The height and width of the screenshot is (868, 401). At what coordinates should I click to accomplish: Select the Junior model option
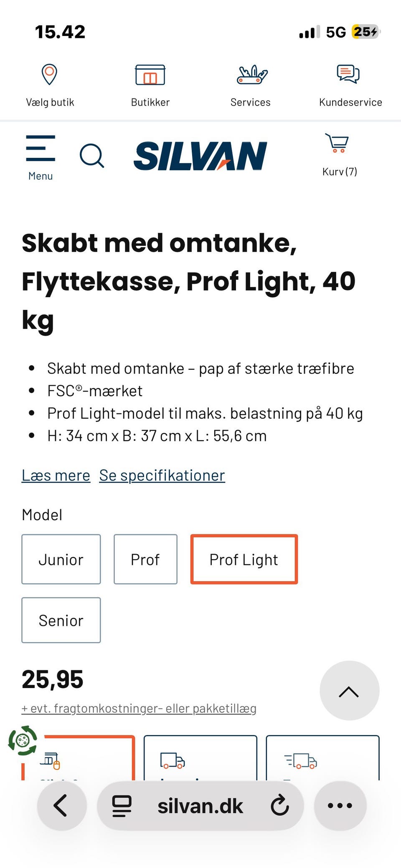coord(61,559)
